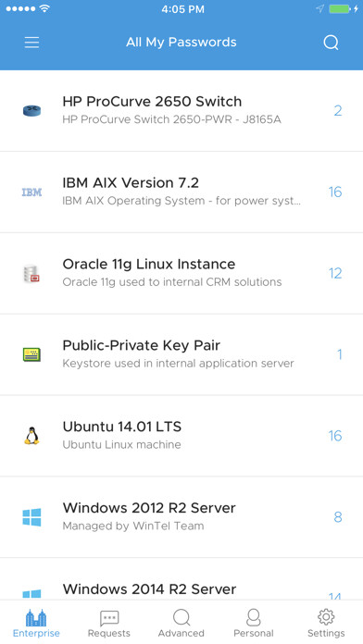
Task: Click the Requests chat bubble icon
Action: [109, 618]
